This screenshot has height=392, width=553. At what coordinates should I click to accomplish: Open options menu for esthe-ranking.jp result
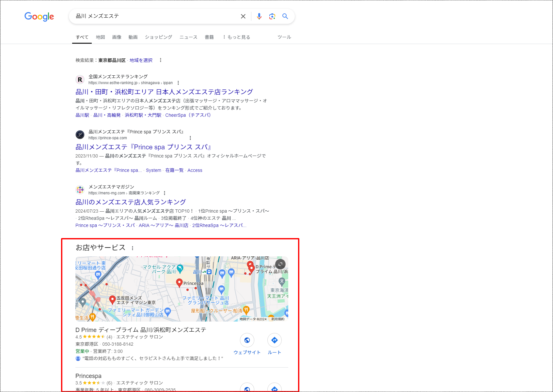coord(178,83)
